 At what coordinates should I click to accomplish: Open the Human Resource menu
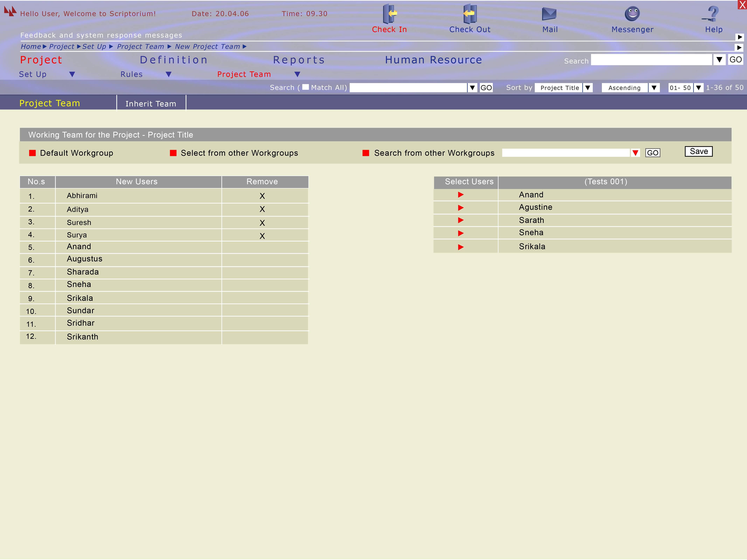tap(433, 60)
